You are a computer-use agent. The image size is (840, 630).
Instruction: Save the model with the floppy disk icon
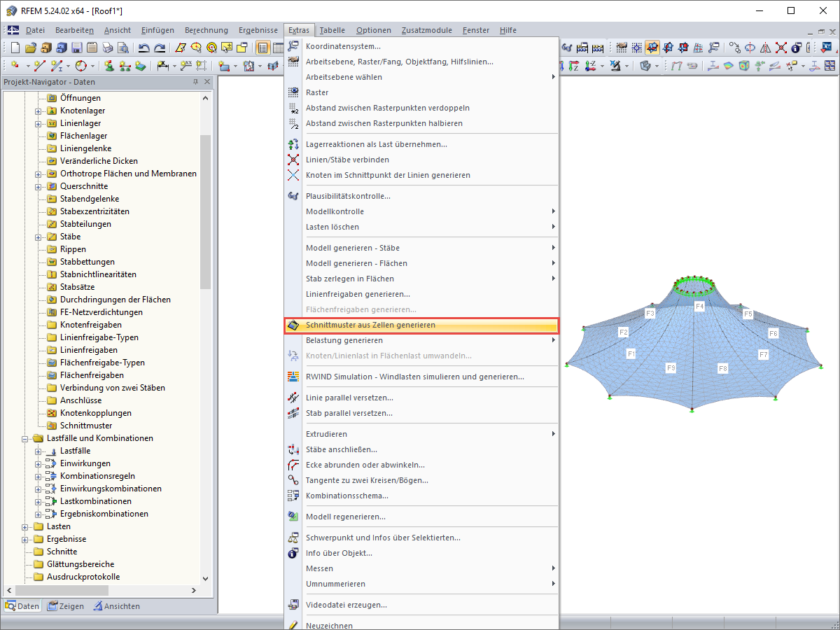click(x=77, y=48)
